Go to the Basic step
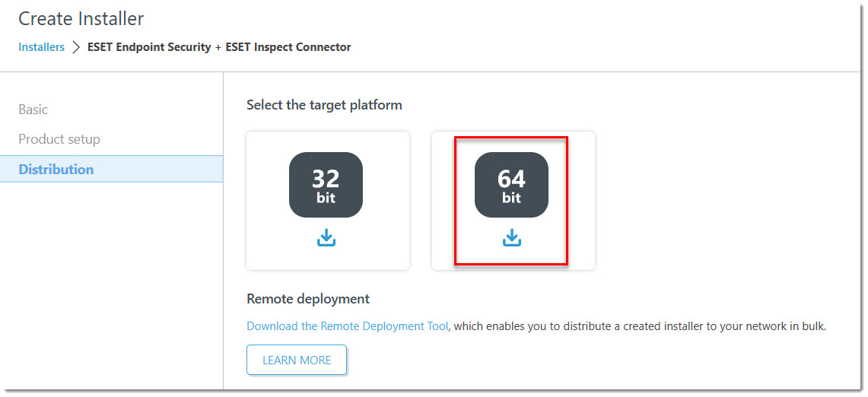This screenshot has height=397, width=868. 33,109
